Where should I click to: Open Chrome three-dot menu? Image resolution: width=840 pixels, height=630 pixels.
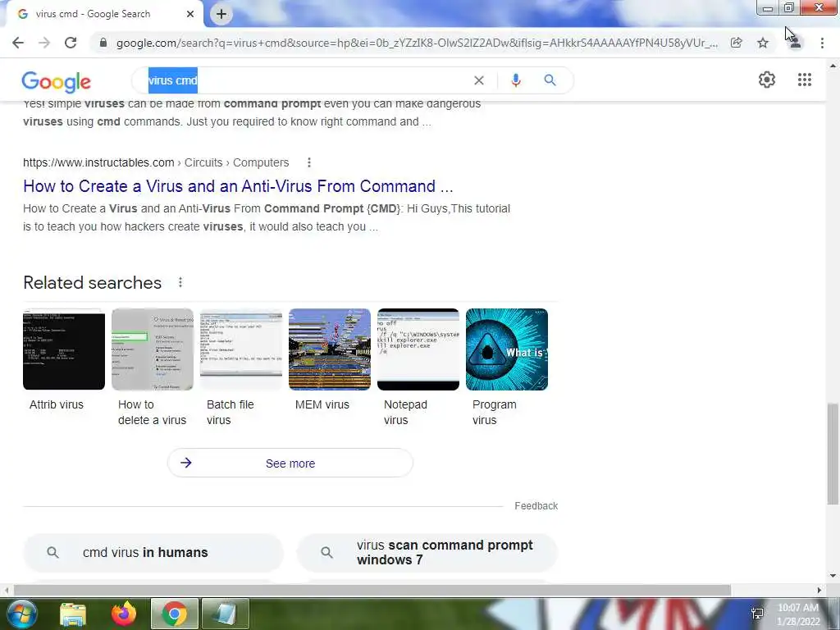coord(822,43)
